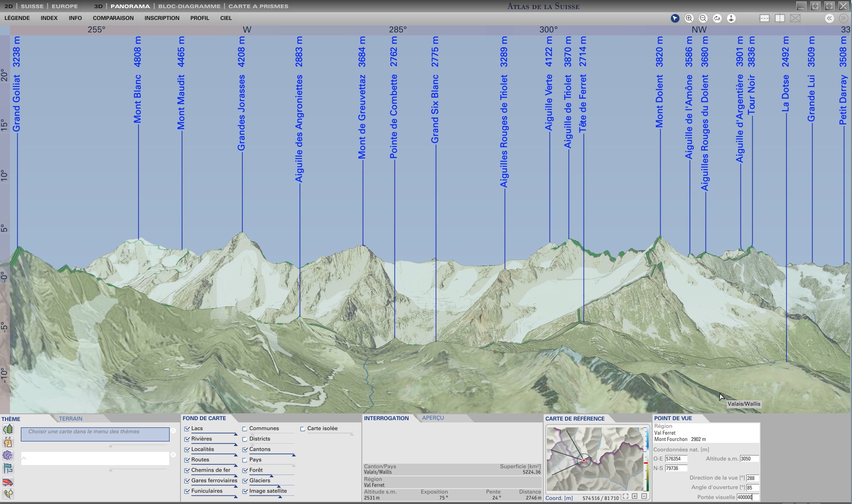Uncheck the Lacs checkbox
Screen dimensions: 852x504
[x=187, y=429]
